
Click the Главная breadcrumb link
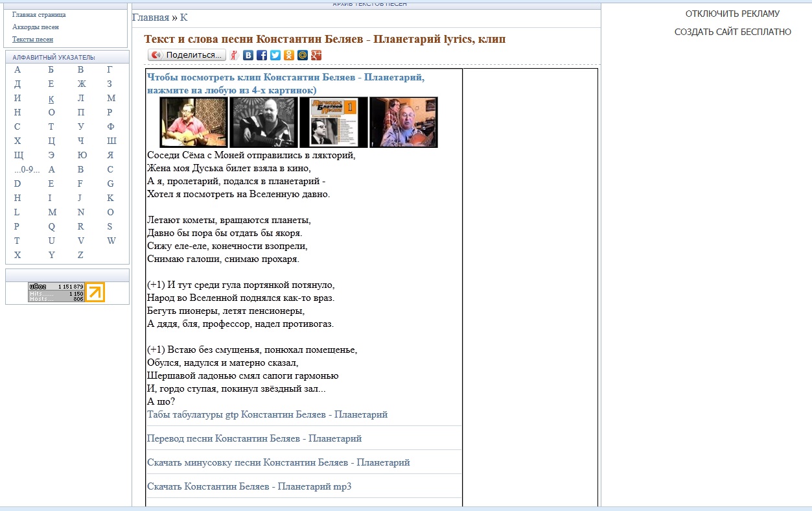click(150, 18)
